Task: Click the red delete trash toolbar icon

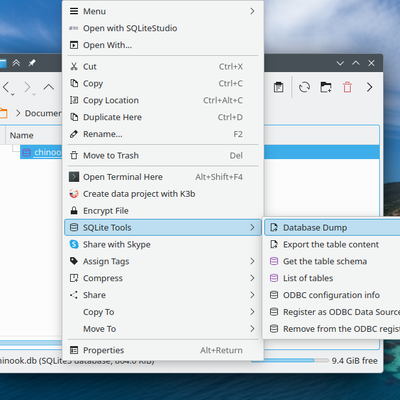Action: pos(347,87)
